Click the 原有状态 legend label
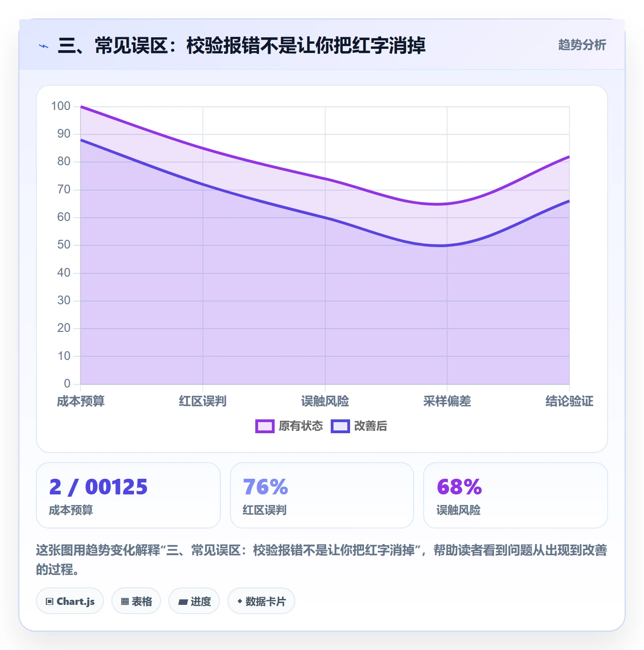 click(x=301, y=426)
